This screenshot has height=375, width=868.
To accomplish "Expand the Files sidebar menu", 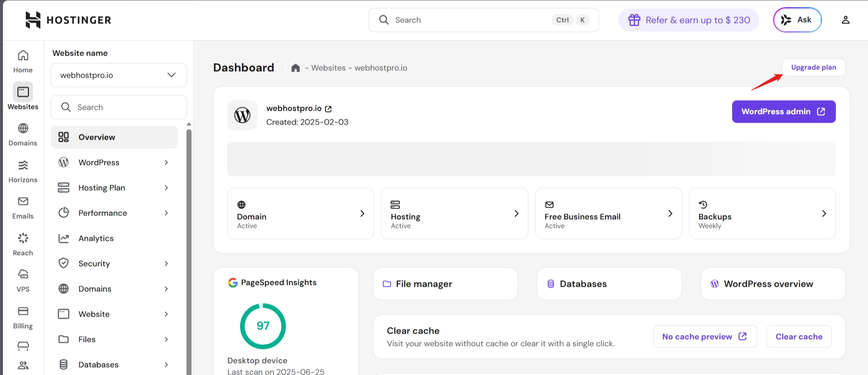I will tap(114, 339).
